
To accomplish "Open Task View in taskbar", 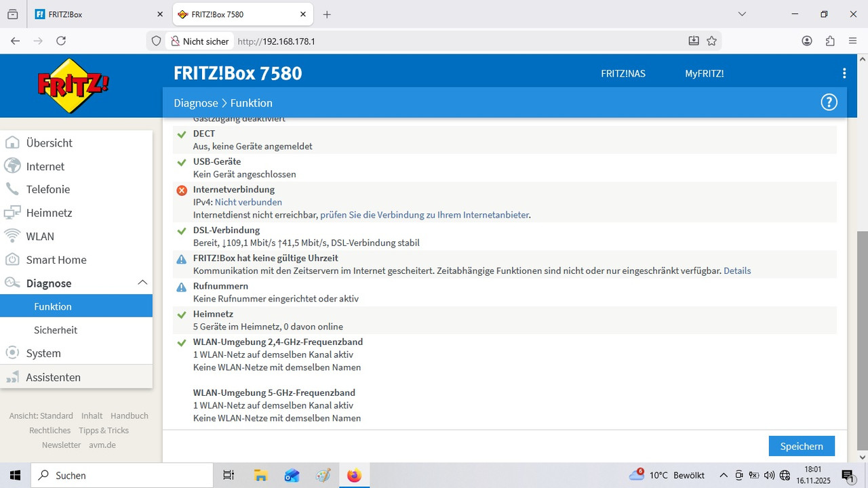I will 229,475.
